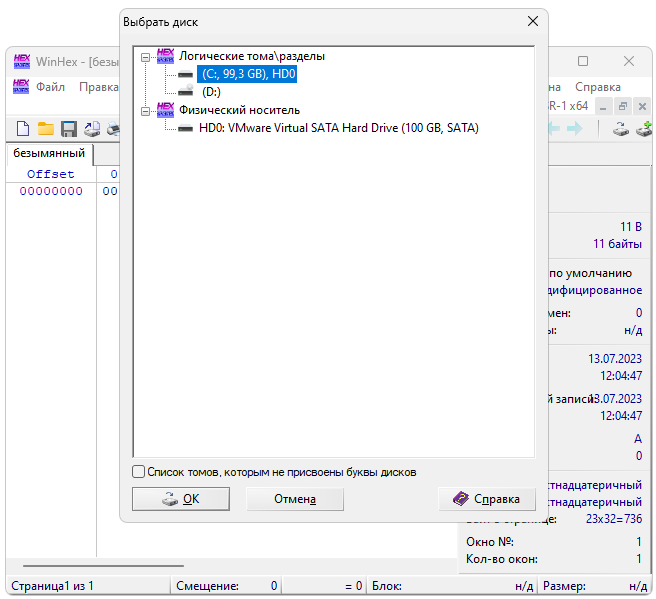The height and width of the screenshot is (599, 656).
Task: Enable list of volumes without drive letters
Action: (138, 472)
